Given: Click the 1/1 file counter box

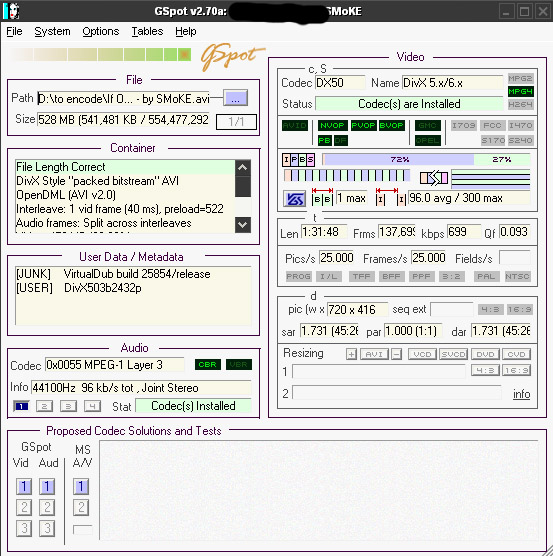Looking at the screenshot, I should [x=236, y=122].
